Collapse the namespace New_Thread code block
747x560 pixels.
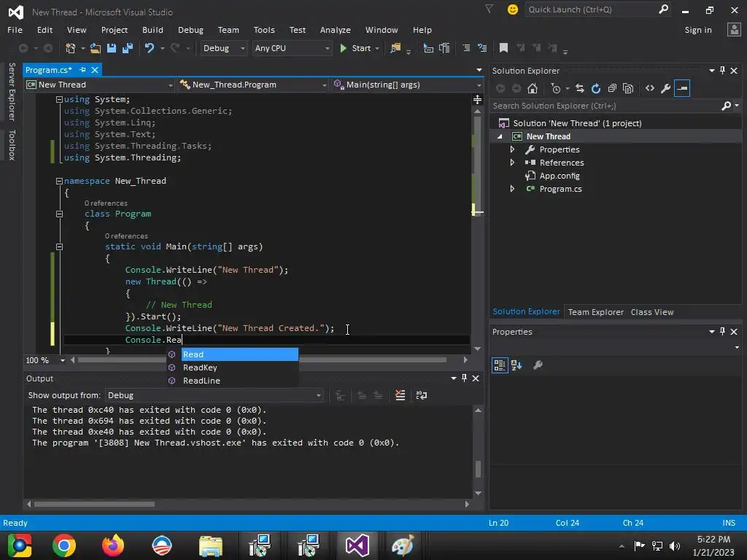(x=60, y=181)
